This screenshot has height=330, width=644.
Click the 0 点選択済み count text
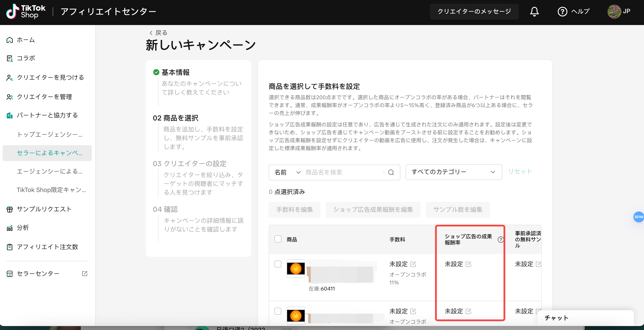287,192
